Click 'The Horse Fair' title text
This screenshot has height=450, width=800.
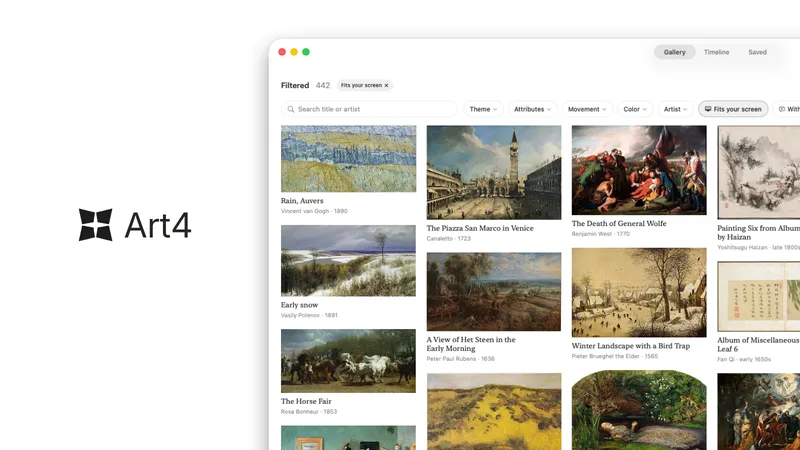[306, 401]
